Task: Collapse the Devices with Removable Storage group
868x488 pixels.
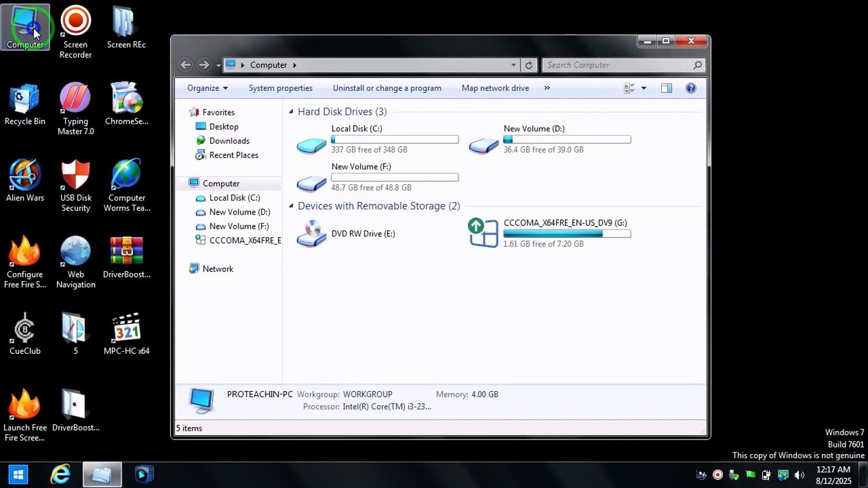Action: 291,206
